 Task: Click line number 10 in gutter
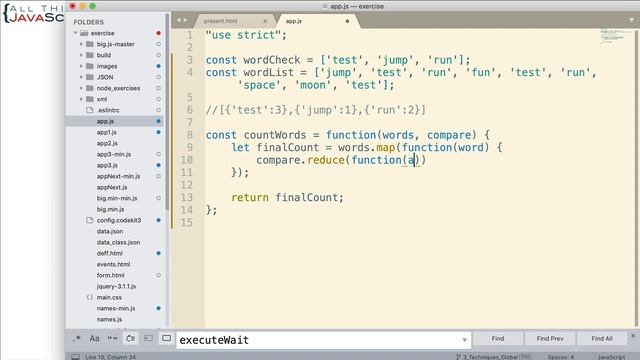click(186, 160)
